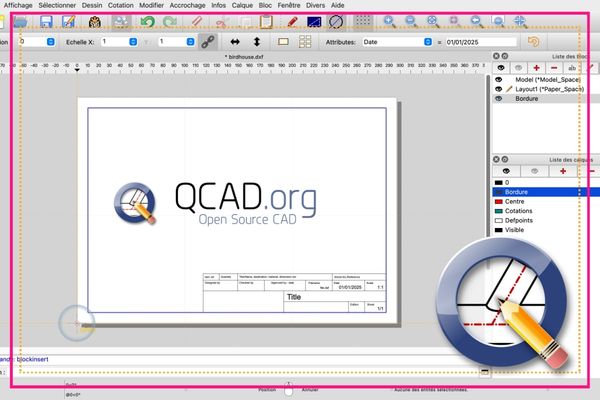Hide all layers with grey eye button
The image size is (600, 400).
[535, 171]
